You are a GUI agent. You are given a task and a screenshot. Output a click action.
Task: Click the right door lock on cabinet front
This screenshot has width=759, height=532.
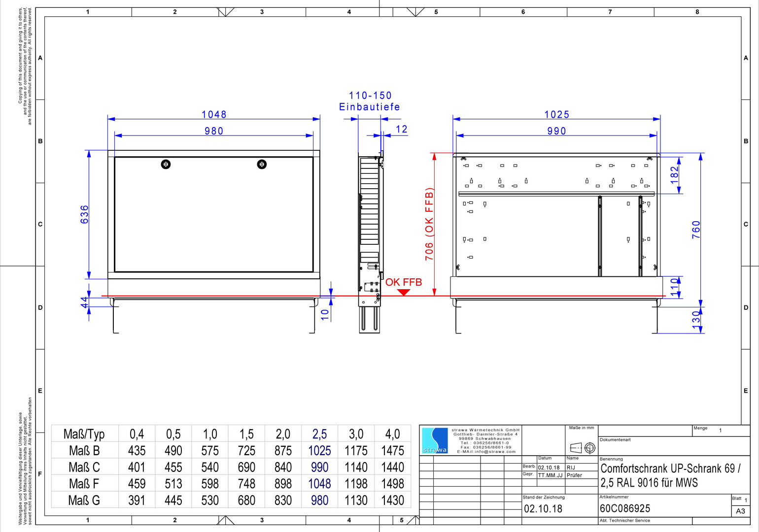(x=262, y=164)
